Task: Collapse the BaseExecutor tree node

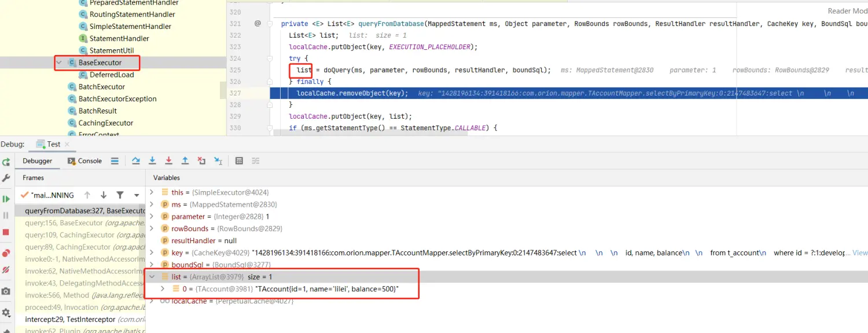Action: pos(60,63)
